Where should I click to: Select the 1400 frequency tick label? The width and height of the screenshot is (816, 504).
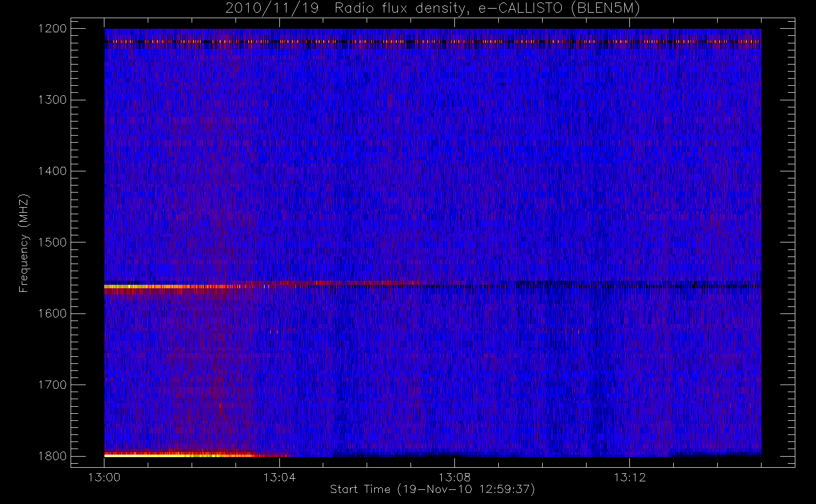52,171
